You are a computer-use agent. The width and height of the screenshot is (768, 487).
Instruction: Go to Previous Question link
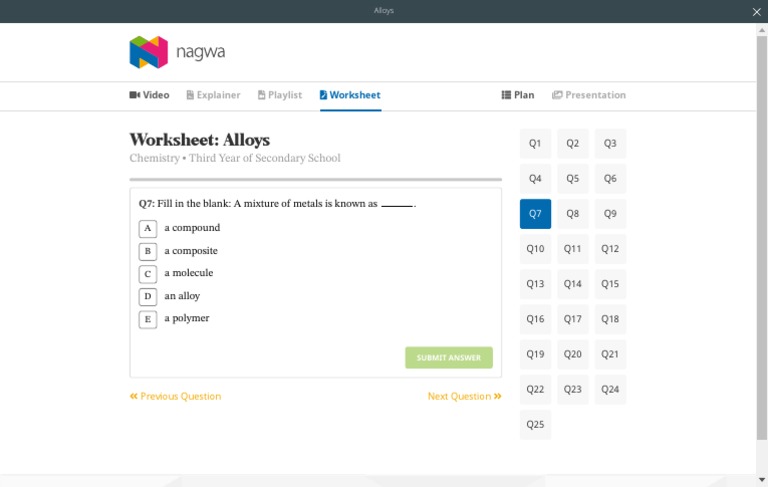175,396
